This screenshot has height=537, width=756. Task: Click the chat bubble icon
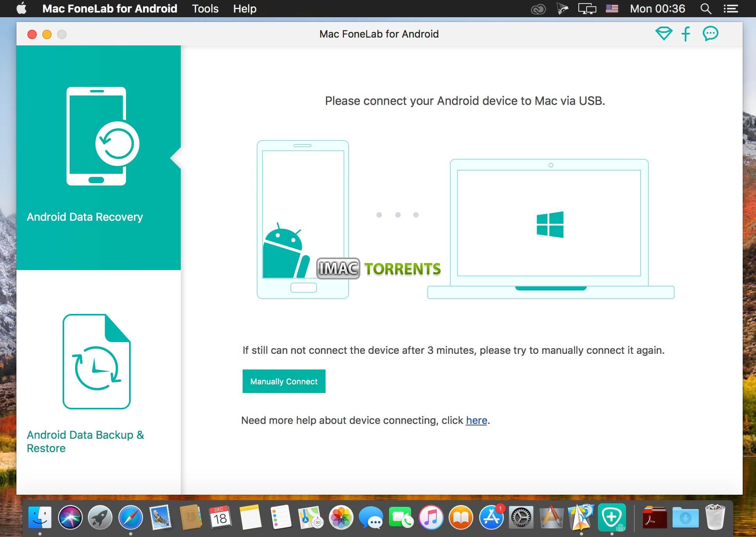point(711,33)
